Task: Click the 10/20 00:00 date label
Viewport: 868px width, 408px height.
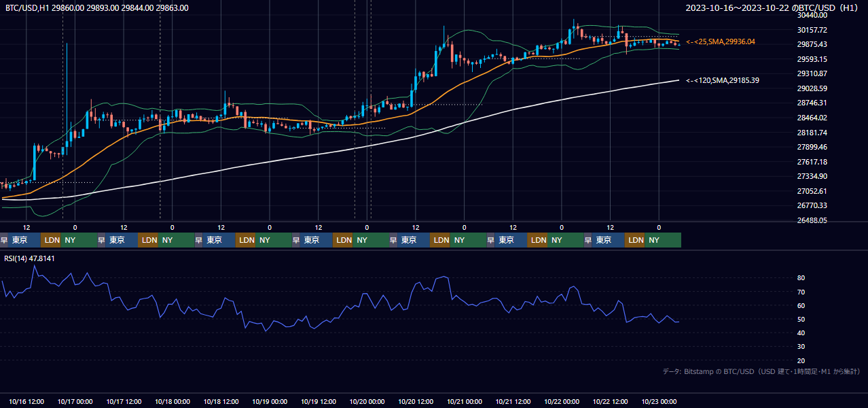Action: [367, 401]
